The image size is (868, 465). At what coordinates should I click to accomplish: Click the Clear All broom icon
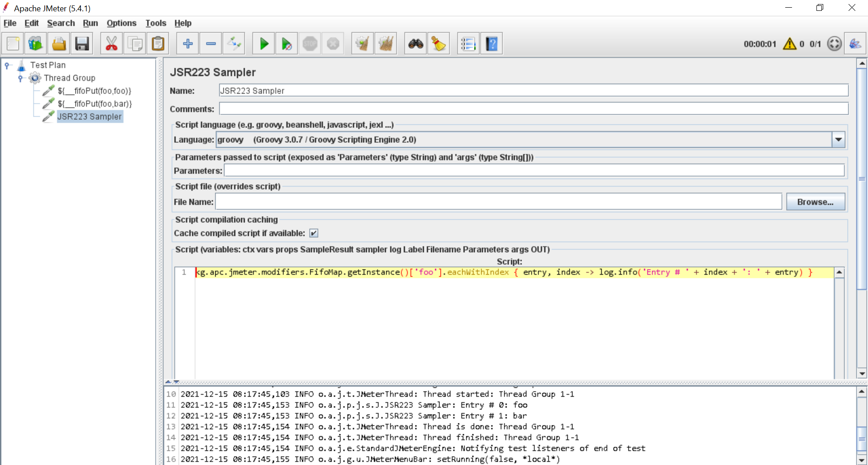pyautogui.click(x=386, y=44)
